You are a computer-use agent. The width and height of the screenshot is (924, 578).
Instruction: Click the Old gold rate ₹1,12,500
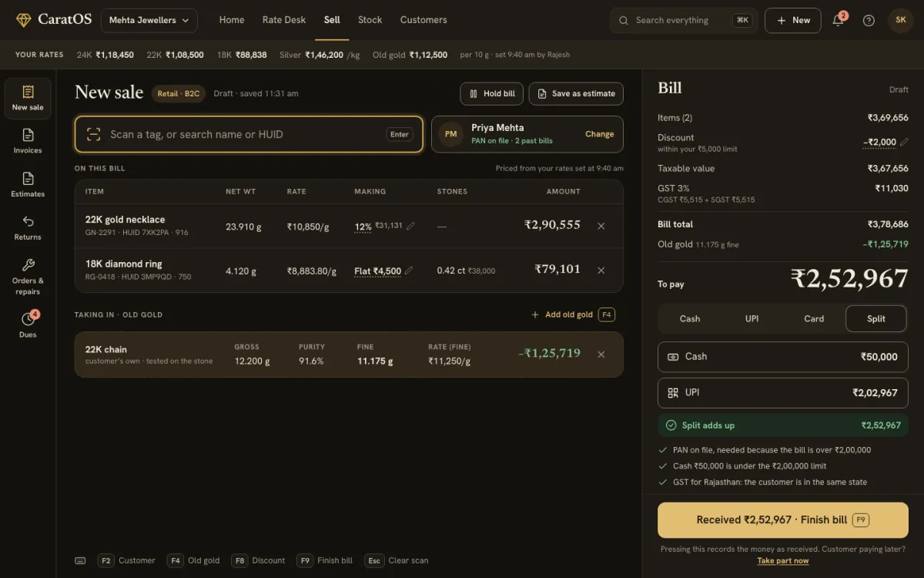point(410,55)
